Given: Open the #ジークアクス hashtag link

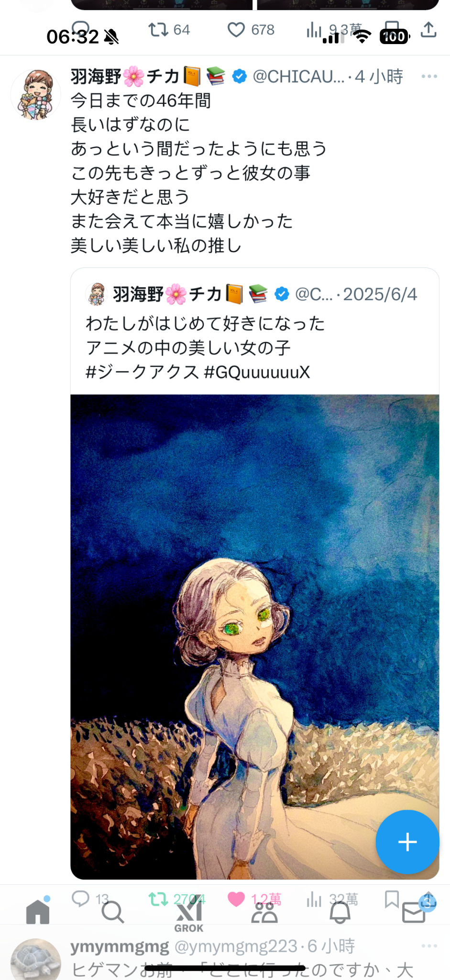Looking at the screenshot, I should click(x=142, y=372).
